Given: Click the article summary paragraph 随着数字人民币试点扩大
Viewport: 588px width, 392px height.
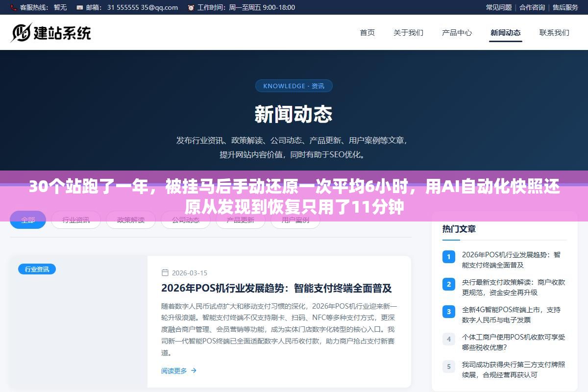Looking at the screenshot, I should pos(278,329).
